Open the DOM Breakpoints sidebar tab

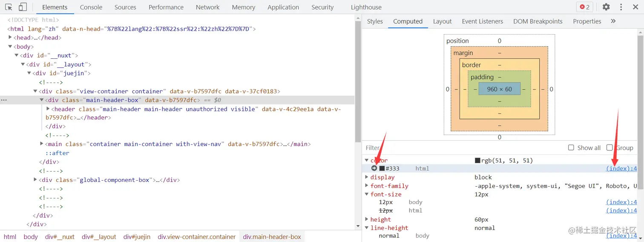pos(538,21)
